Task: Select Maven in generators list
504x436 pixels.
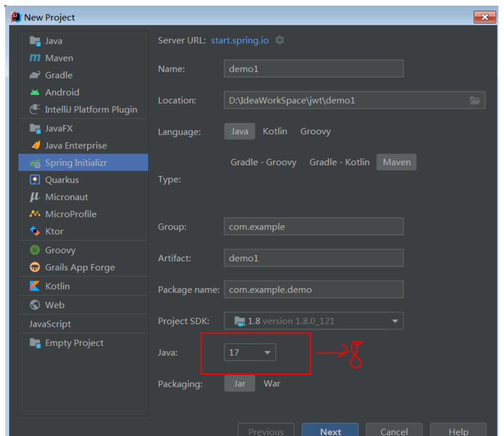Action: coord(83,58)
